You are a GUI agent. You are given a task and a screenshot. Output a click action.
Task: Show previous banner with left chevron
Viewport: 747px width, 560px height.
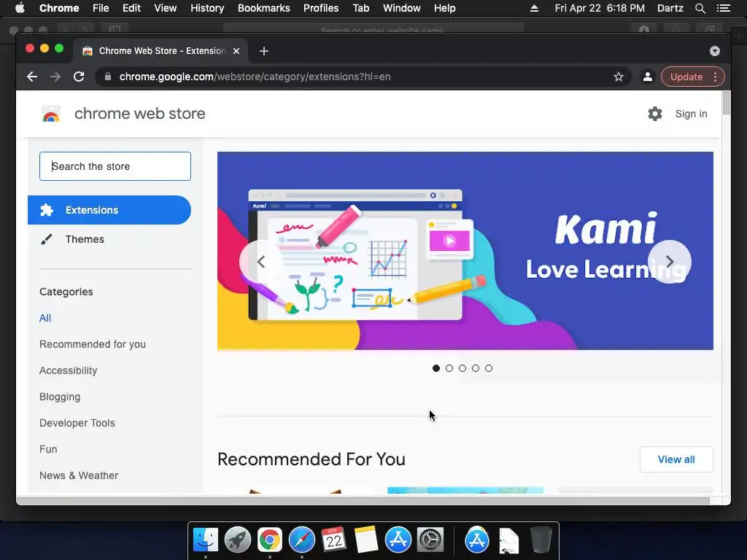click(x=261, y=262)
